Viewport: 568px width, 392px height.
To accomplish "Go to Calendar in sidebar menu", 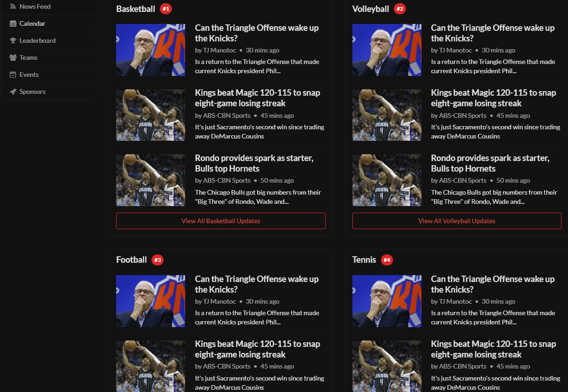I will (x=48, y=23).
